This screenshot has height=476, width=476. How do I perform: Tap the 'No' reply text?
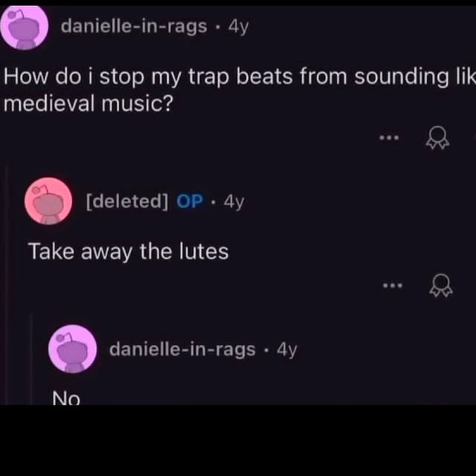click(66, 397)
